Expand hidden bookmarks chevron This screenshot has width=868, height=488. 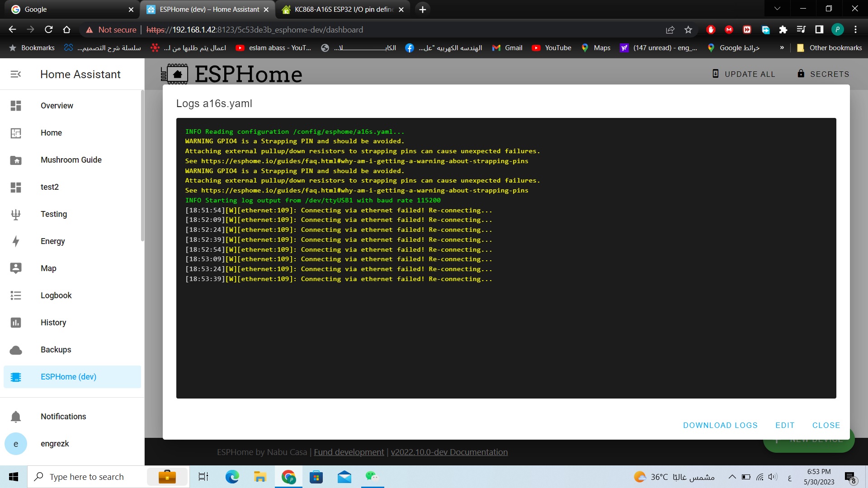click(x=782, y=48)
